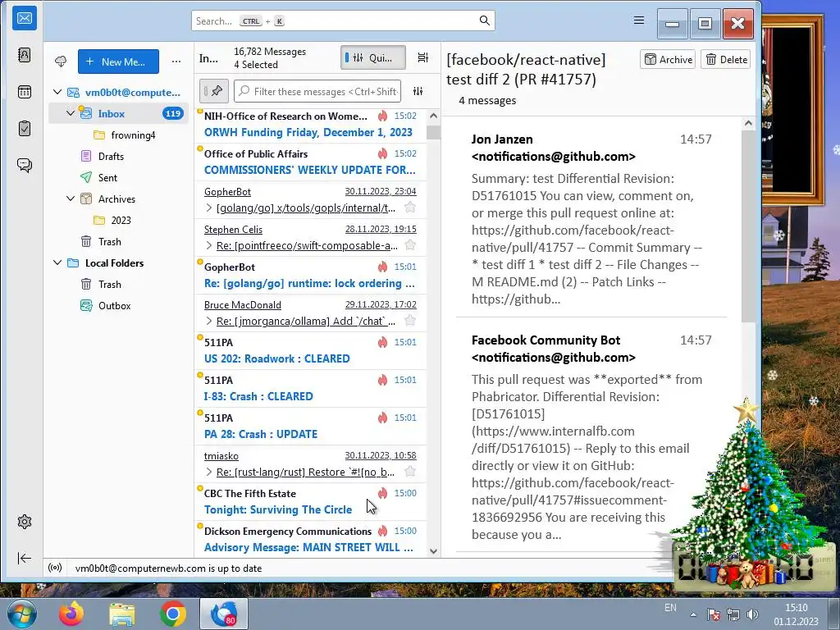This screenshot has height=630, width=840.
Task: Click the online status icon in status bar
Action: tap(55, 568)
